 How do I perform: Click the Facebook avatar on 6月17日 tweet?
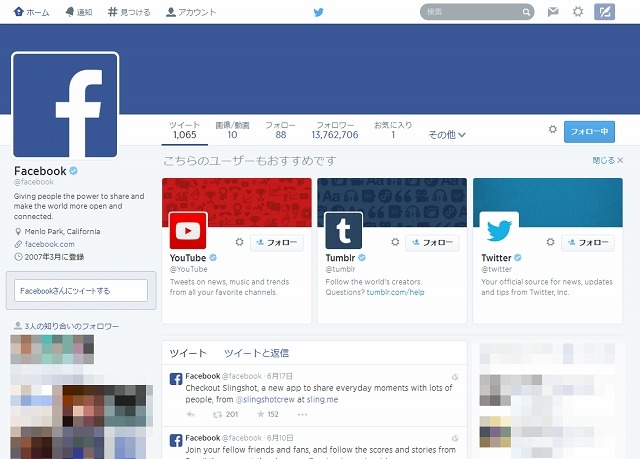click(x=176, y=379)
